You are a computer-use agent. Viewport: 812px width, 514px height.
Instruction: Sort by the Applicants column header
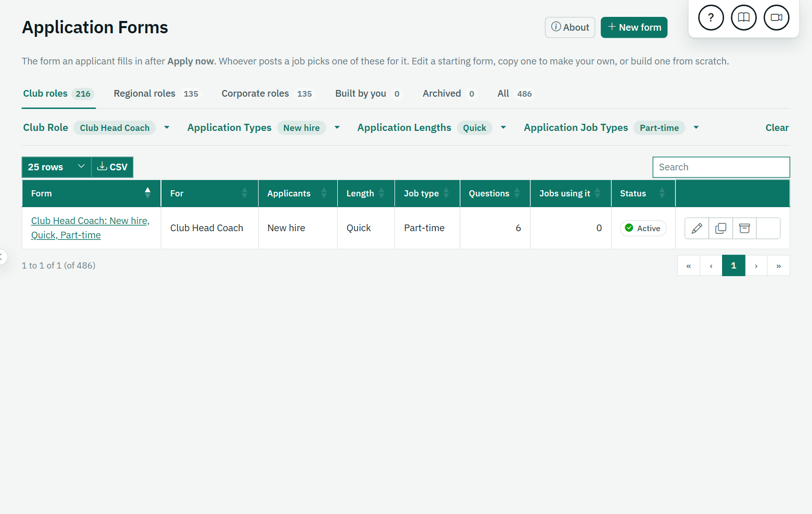pyautogui.click(x=298, y=193)
